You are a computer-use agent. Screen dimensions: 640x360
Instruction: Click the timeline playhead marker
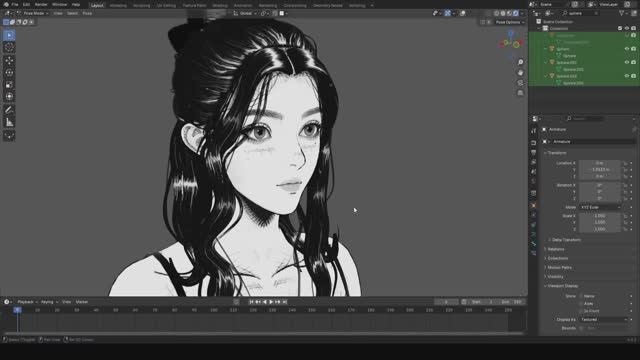tap(18, 310)
